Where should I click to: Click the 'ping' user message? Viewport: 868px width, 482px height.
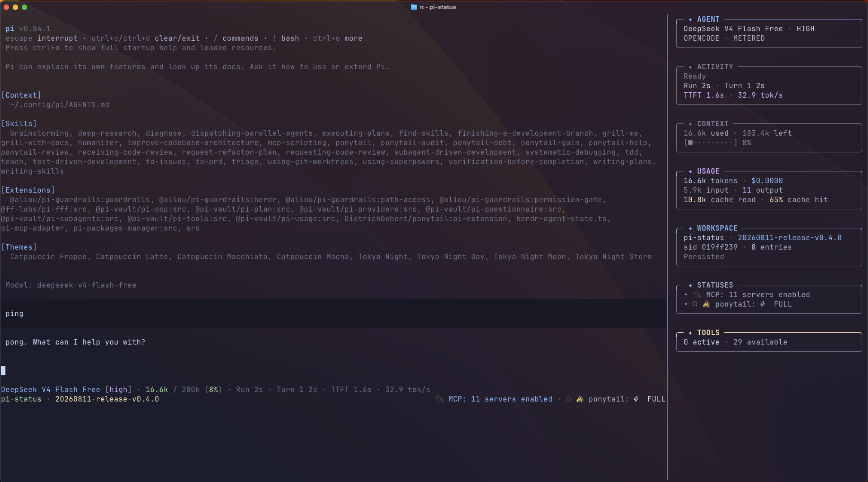14,314
